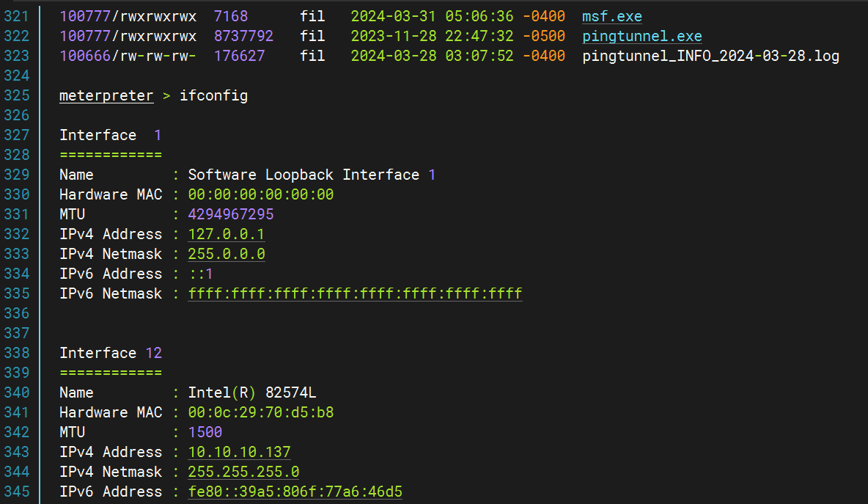Select line number 321 in gutter
Screen dimensions: 868x504
(16, 16)
